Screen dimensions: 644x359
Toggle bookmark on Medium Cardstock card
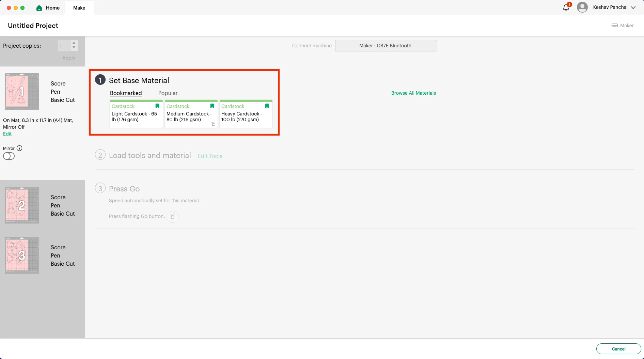212,106
